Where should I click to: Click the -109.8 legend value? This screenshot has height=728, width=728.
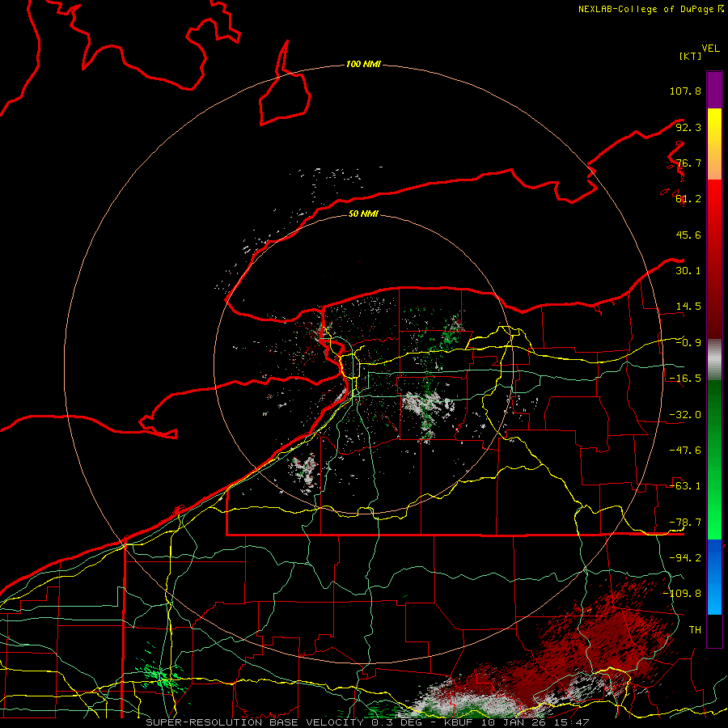[x=683, y=594]
